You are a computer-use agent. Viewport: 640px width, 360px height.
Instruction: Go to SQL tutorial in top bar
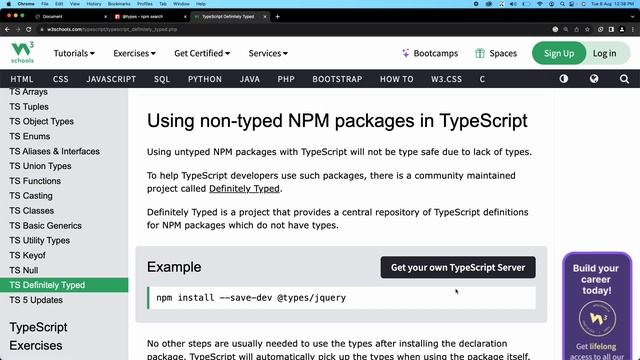(162, 79)
